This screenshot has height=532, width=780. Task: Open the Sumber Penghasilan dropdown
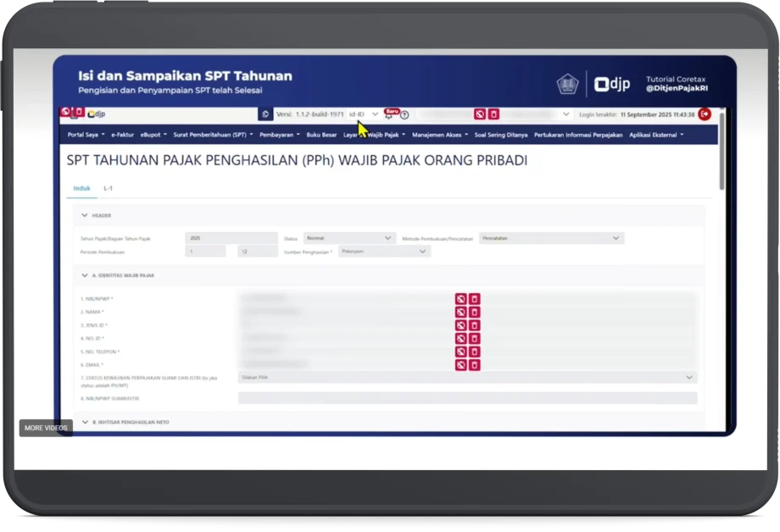[x=384, y=252]
